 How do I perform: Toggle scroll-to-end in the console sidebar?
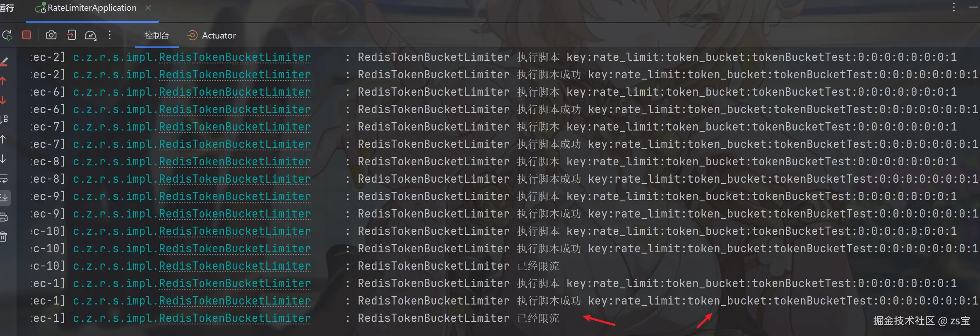4,198
